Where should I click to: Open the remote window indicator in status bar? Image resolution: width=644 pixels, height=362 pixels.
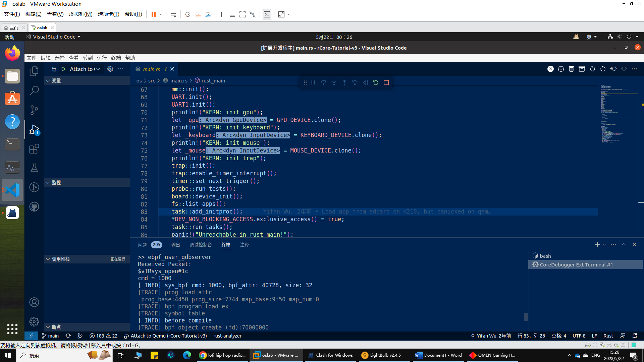click(x=31, y=336)
